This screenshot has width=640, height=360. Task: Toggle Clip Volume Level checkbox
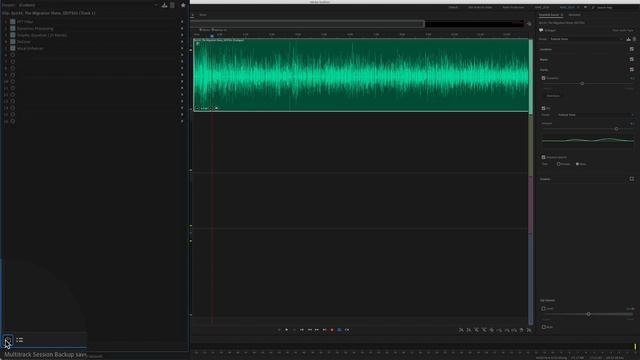[x=543, y=309]
